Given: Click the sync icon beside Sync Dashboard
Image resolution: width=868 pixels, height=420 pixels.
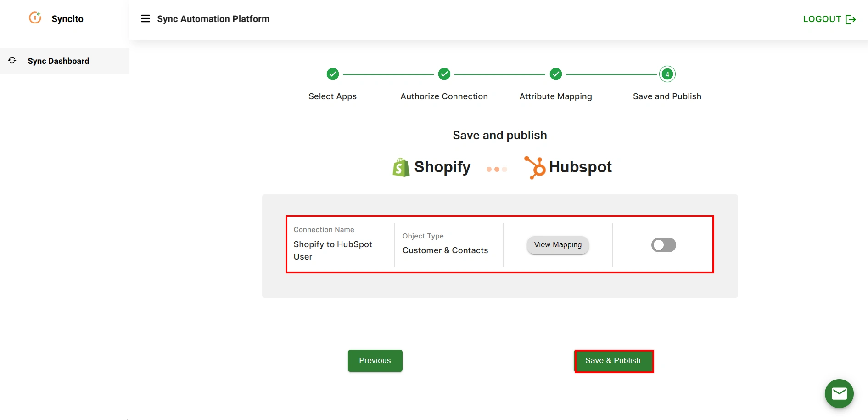Looking at the screenshot, I should pyautogui.click(x=11, y=60).
